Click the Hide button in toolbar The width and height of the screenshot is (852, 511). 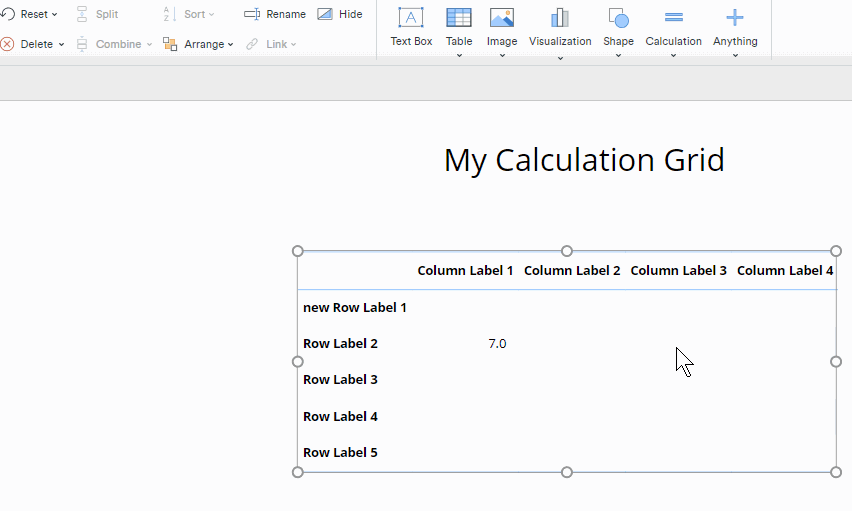[x=340, y=14]
